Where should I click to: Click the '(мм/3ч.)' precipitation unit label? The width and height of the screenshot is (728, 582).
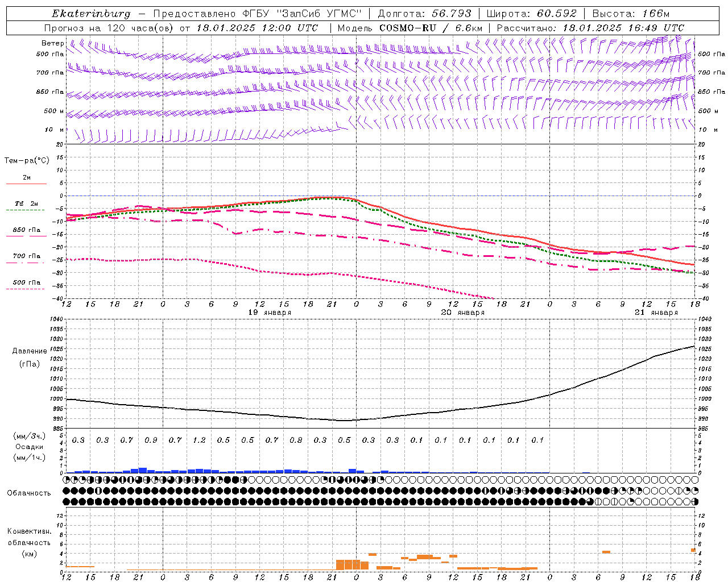point(30,436)
